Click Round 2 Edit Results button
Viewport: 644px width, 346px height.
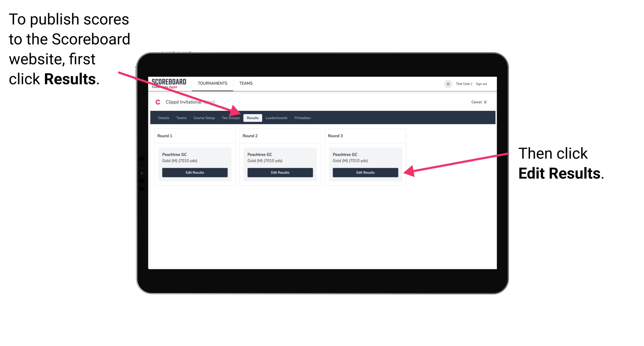(280, 173)
